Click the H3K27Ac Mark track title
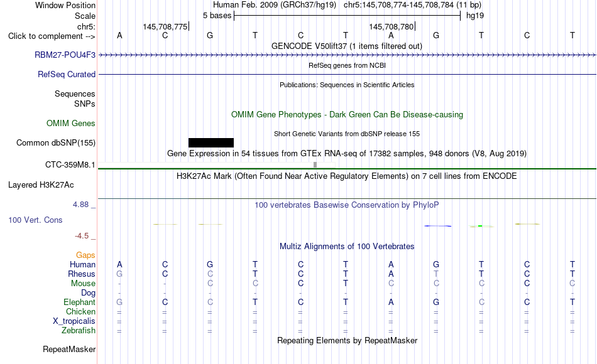The height and width of the screenshot is (364, 597). tap(347, 176)
